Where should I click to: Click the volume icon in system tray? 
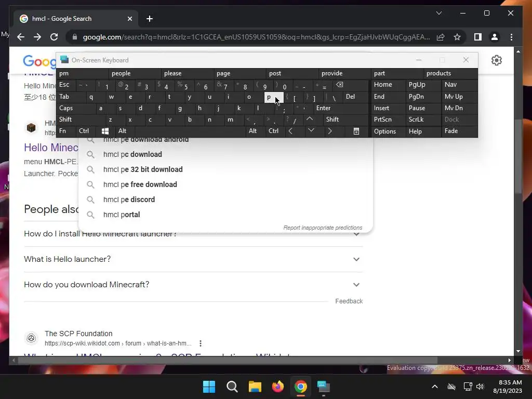click(480, 387)
